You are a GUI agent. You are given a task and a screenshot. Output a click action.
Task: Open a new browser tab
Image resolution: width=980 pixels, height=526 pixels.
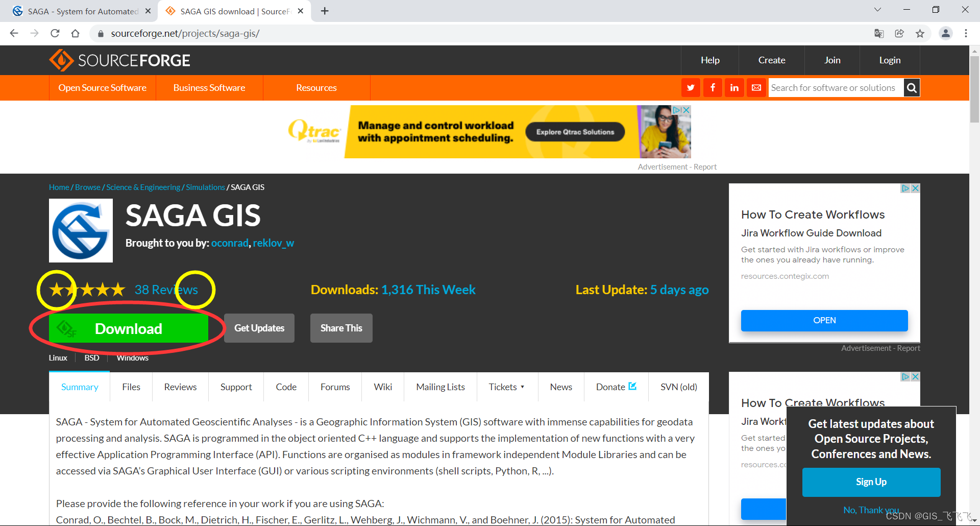325,11
